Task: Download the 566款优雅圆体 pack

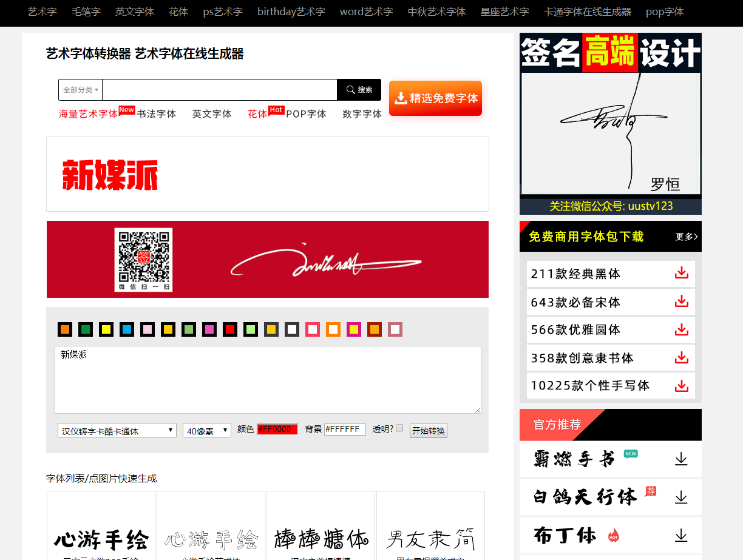Action: pos(681,330)
